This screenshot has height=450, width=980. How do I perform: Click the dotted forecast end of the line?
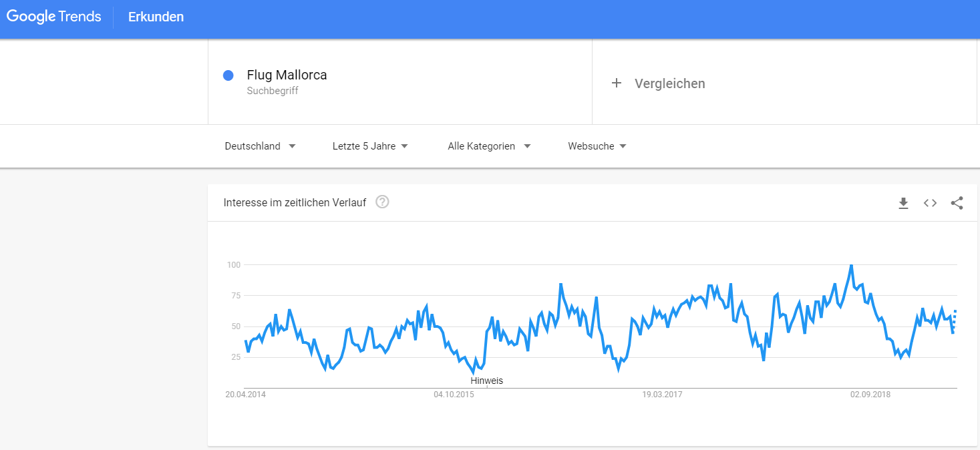point(955,320)
